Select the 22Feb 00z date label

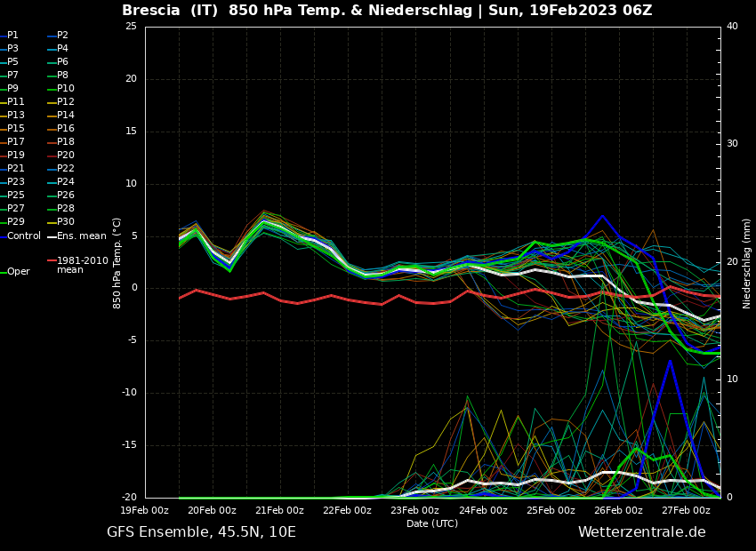[347, 510]
